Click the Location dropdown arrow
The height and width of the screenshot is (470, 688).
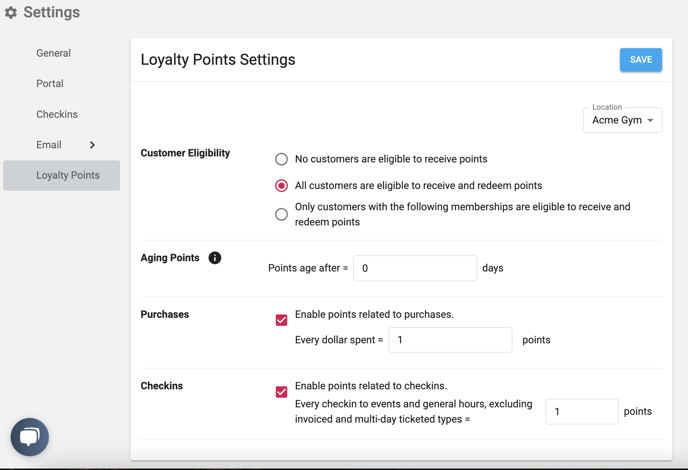[x=650, y=120]
